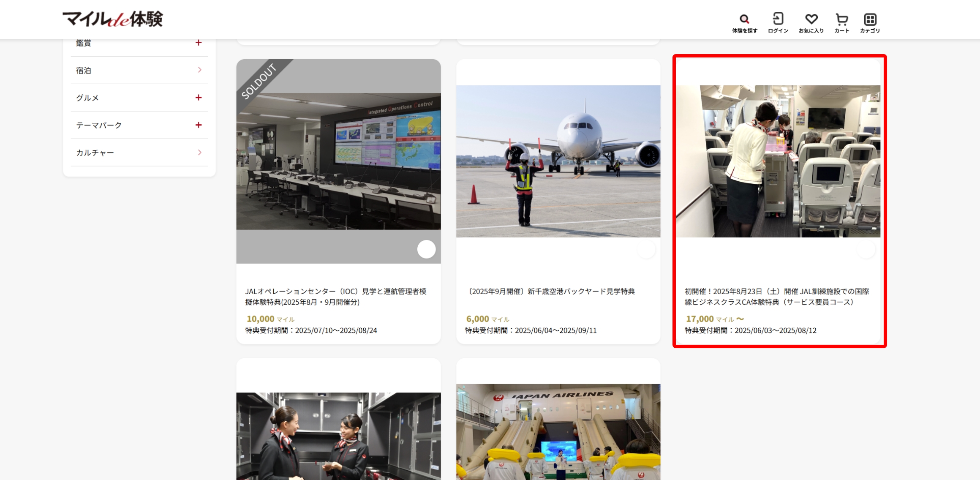Screen dimensions: 980x480
Task: Click 特典受付期間 2025/07/10〜2025/08/24 text
Action: point(311,330)
